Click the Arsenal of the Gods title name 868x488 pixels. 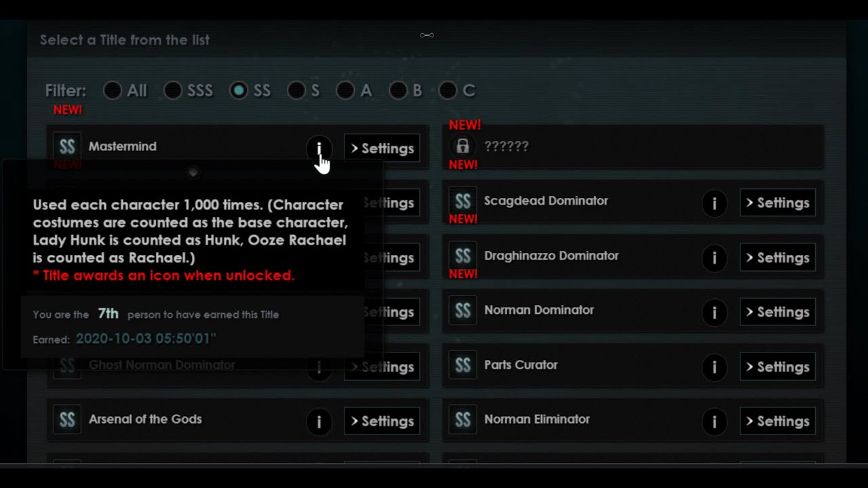pos(145,419)
